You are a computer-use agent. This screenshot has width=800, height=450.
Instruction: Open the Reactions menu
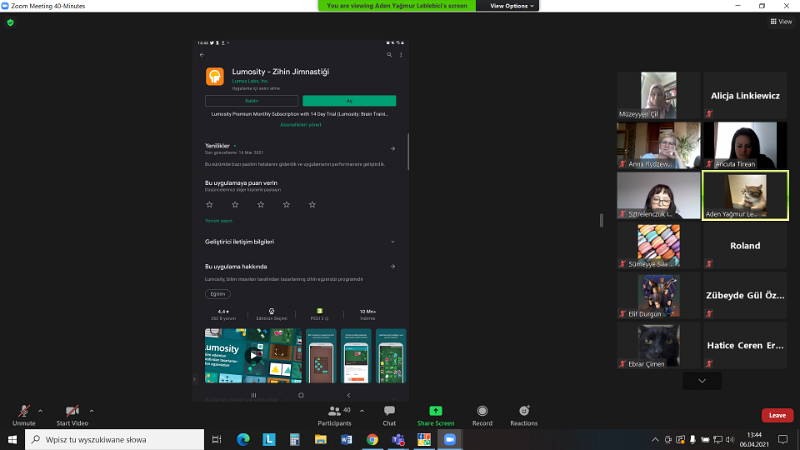tap(524, 415)
